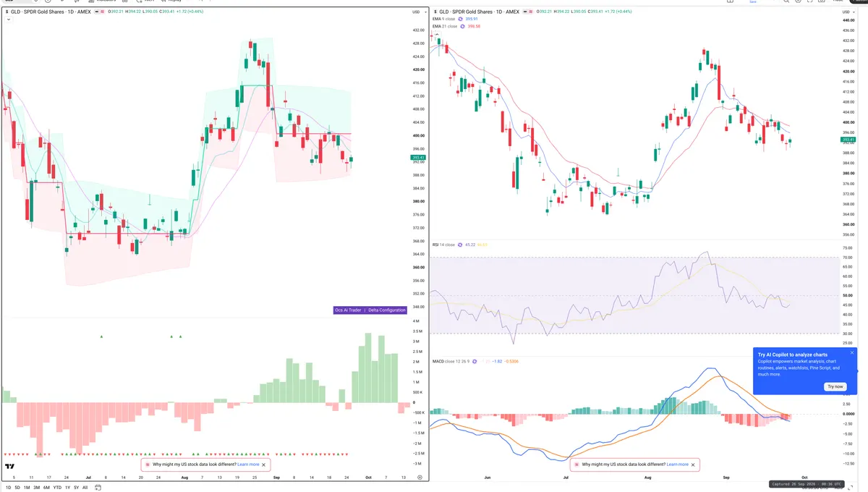Click the TradingView logo on left chart
Image resolution: width=868 pixels, height=492 pixels.
tap(10, 467)
